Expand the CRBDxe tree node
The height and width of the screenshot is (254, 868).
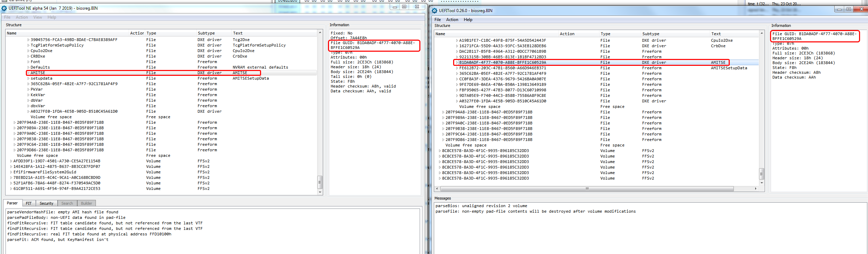click(28, 56)
